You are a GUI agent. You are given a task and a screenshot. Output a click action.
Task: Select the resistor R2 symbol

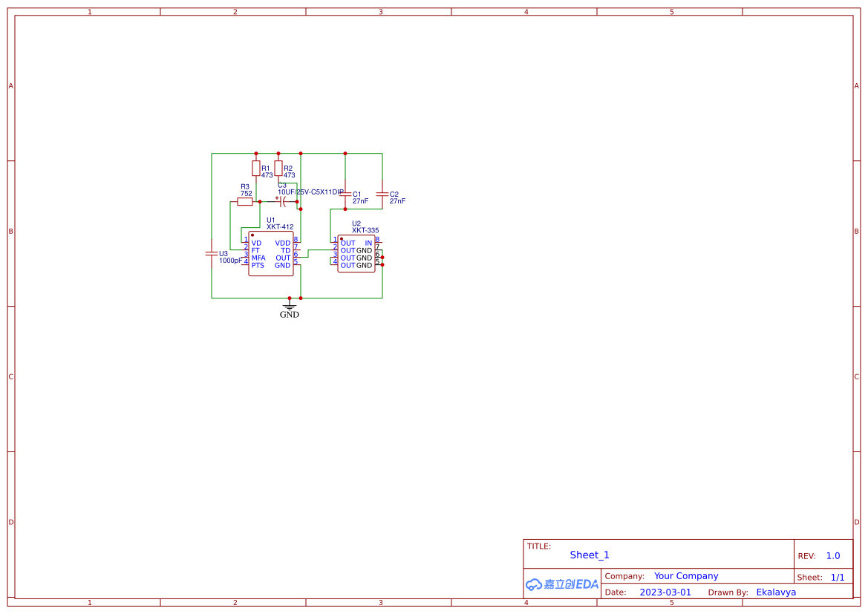click(278, 168)
